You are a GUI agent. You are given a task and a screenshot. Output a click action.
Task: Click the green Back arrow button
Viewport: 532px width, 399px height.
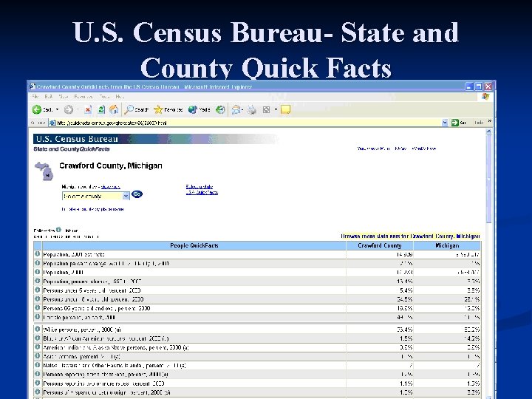(37, 109)
